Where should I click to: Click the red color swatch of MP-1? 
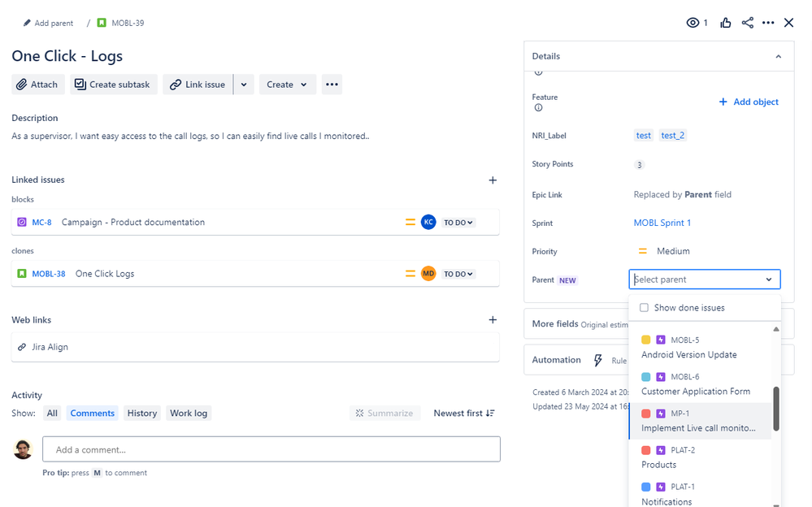pos(645,414)
